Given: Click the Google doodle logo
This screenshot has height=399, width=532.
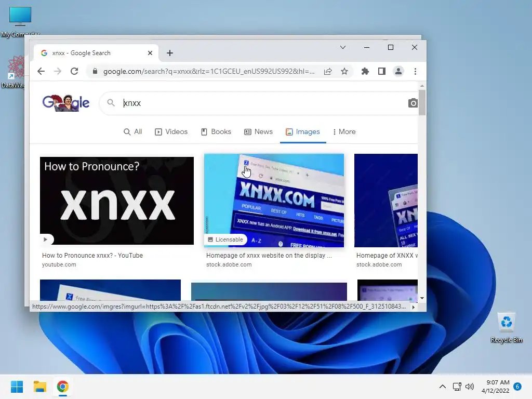Looking at the screenshot, I should click(x=66, y=102).
